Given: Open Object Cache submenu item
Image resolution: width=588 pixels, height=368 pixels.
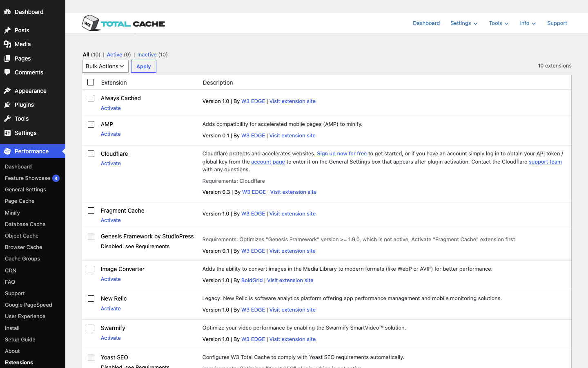Looking at the screenshot, I should [22, 236].
